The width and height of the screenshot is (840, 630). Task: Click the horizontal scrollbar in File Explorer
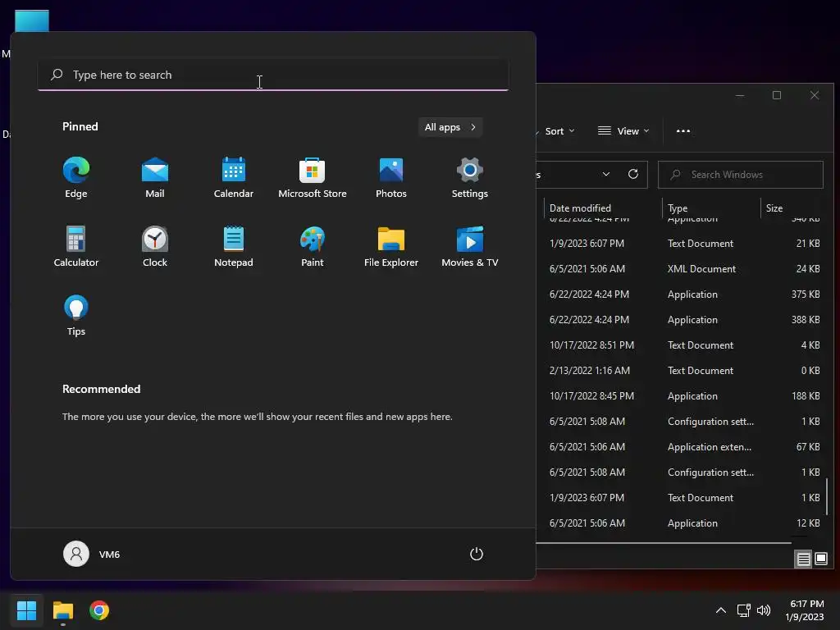[x=664, y=543]
